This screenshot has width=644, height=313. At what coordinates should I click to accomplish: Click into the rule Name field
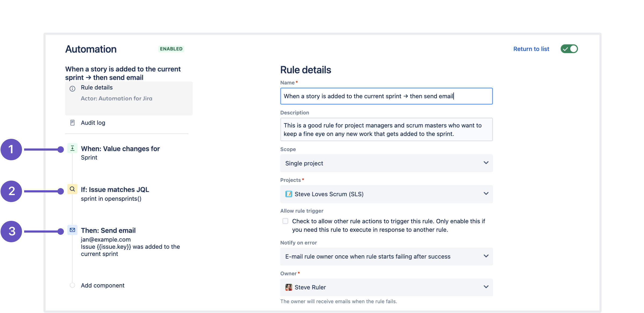coord(386,96)
